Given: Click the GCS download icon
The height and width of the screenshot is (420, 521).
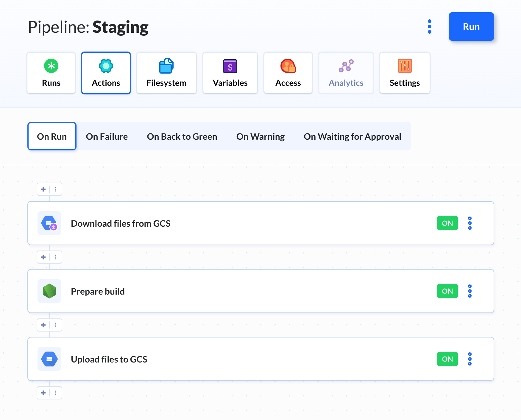Looking at the screenshot, I should click(49, 223).
